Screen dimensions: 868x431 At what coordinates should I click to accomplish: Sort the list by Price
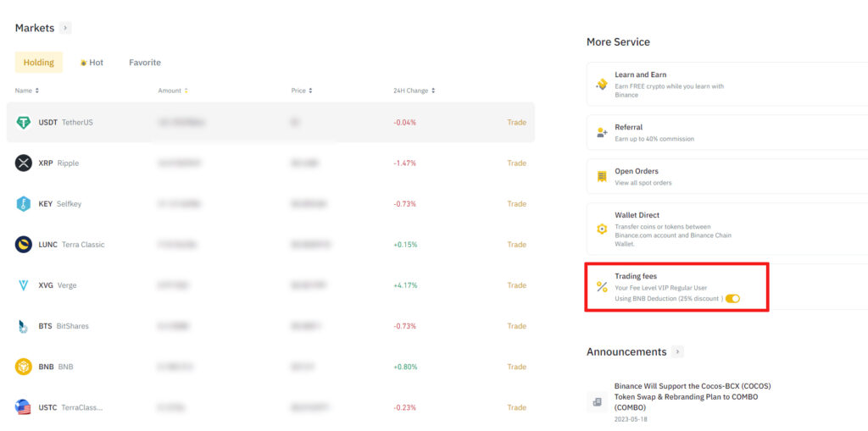click(302, 91)
